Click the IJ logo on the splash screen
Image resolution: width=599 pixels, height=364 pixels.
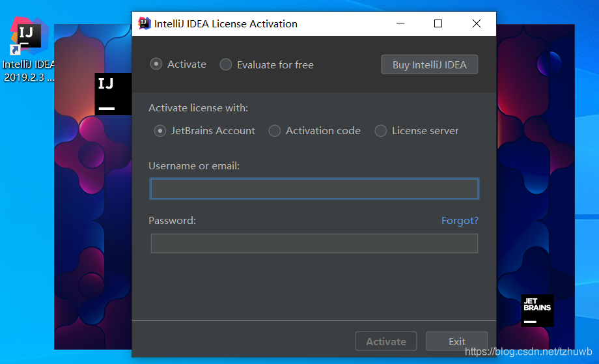pyautogui.click(x=113, y=94)
